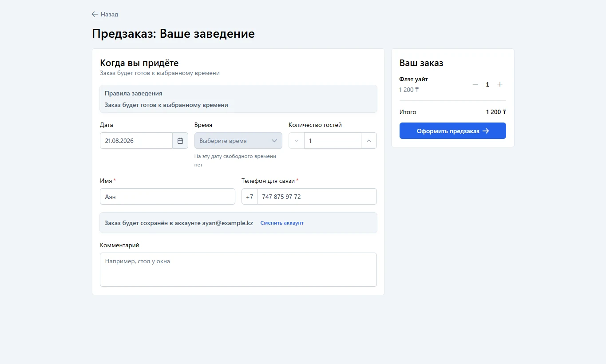606x364 pixels.
Task: Click the Итого total amount 1 200 ₸
Action: (496, 112)
